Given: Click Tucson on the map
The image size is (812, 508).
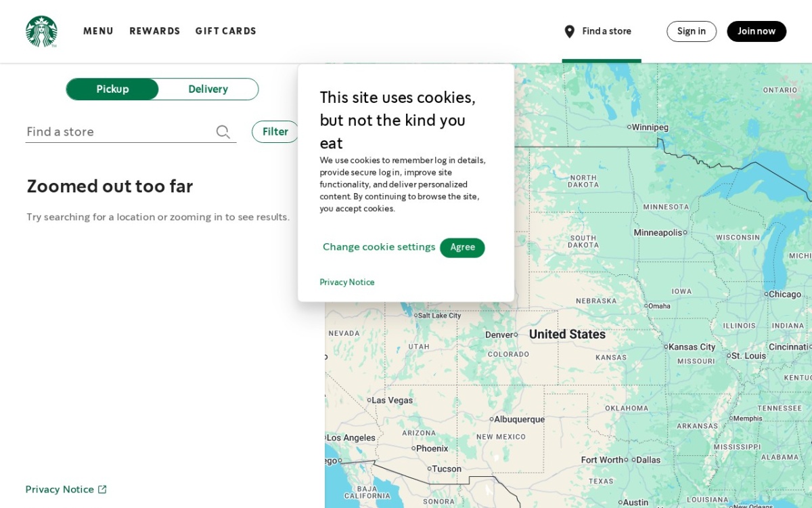Looking at the screenshot, I should click(x=446, y=469).
